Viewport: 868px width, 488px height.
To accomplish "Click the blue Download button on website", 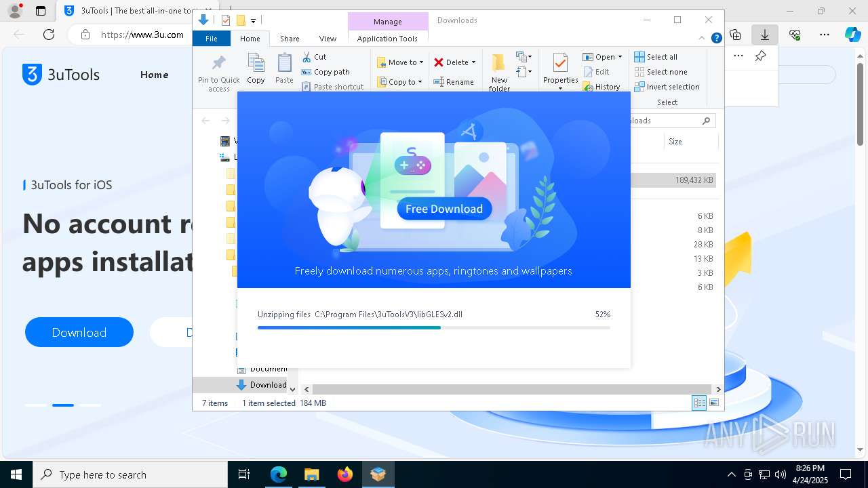I will pos(79,332).
